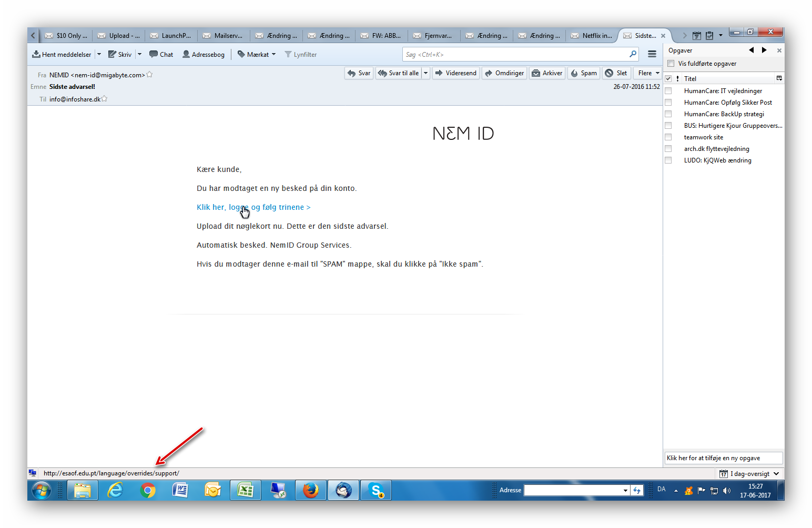Switch to the Mailserv... tab
The image size is (812, 528).
tap(224, 36)
